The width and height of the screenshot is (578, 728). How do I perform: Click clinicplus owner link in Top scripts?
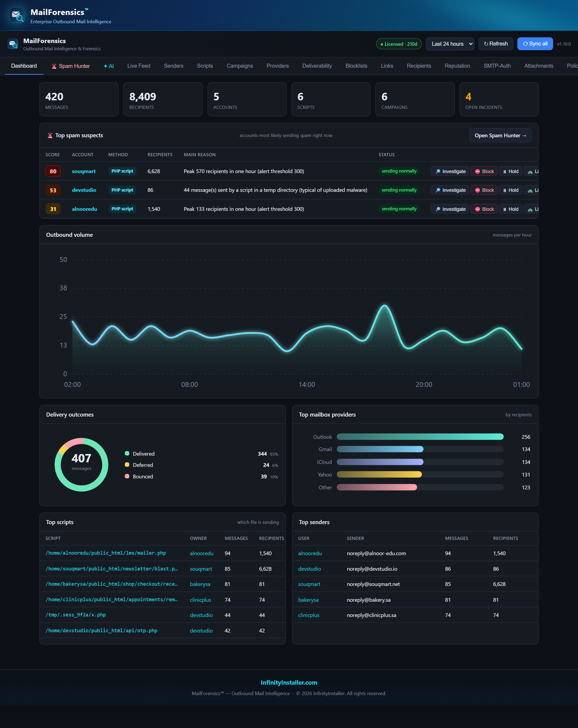[200, 600]
